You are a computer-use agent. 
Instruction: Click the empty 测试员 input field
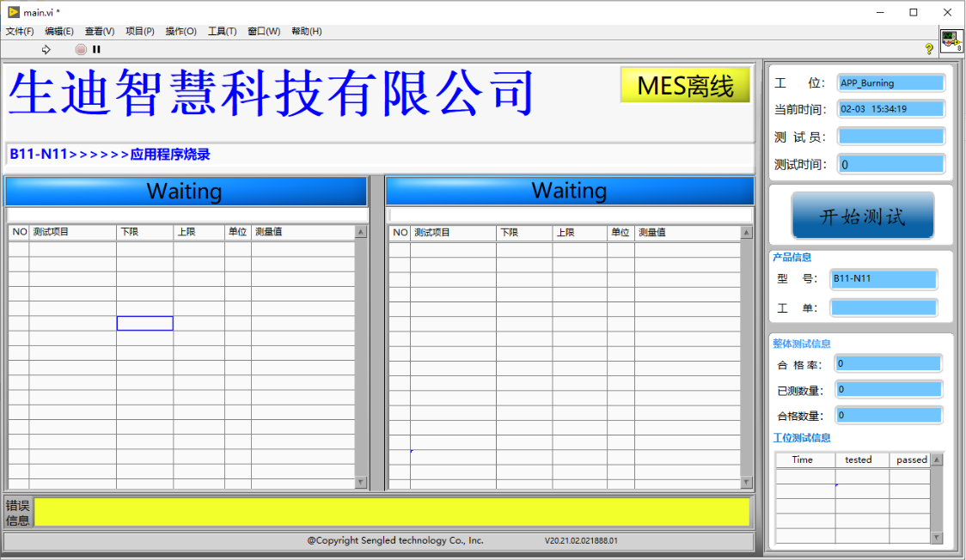pyautogui.click(x=891, y=136)
